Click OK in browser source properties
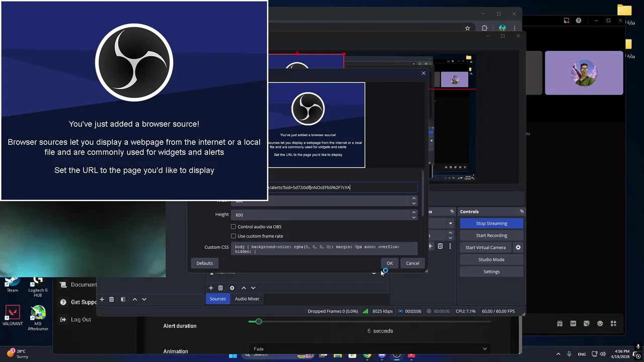The image size is (644, 362). (x=389, y=263)
